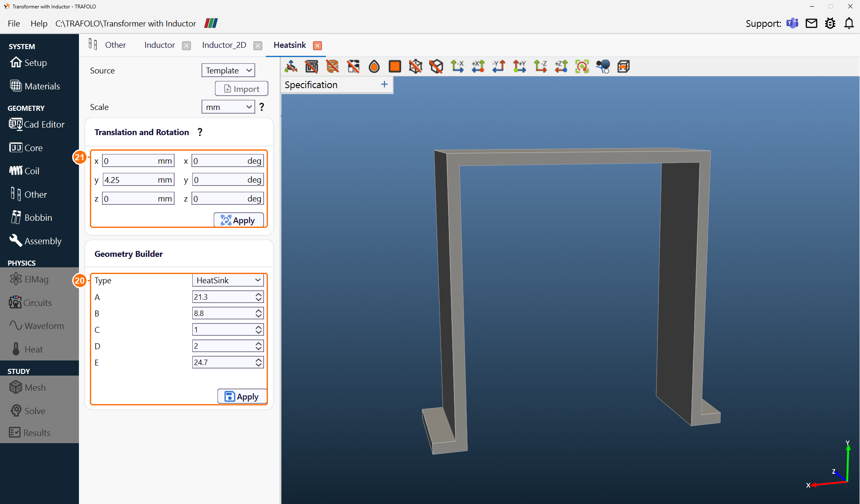Hide coil windings toolbar icon
This screenshot has width=860, height=504.
click(333, 66)
